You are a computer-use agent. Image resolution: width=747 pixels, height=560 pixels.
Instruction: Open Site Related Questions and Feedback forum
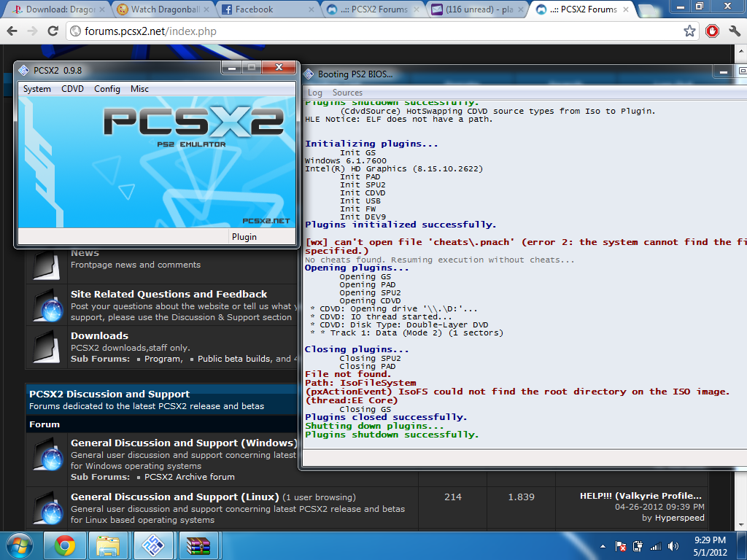tap(169, 295)
